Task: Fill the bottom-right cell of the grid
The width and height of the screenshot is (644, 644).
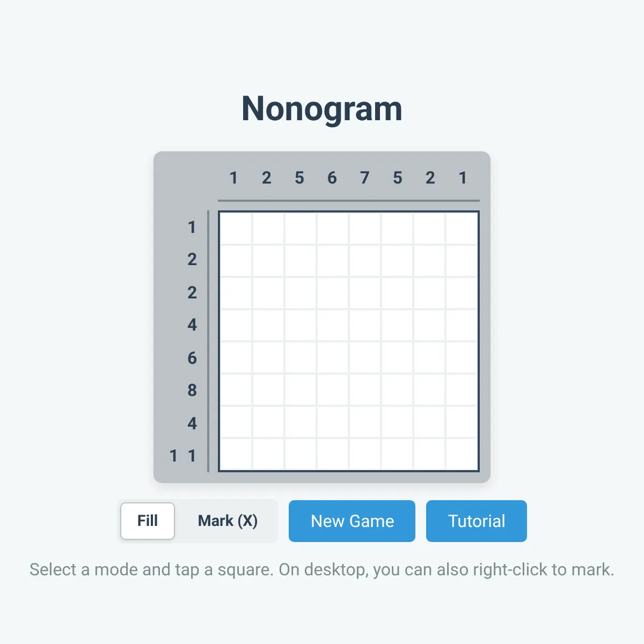Action: point(463,456)
